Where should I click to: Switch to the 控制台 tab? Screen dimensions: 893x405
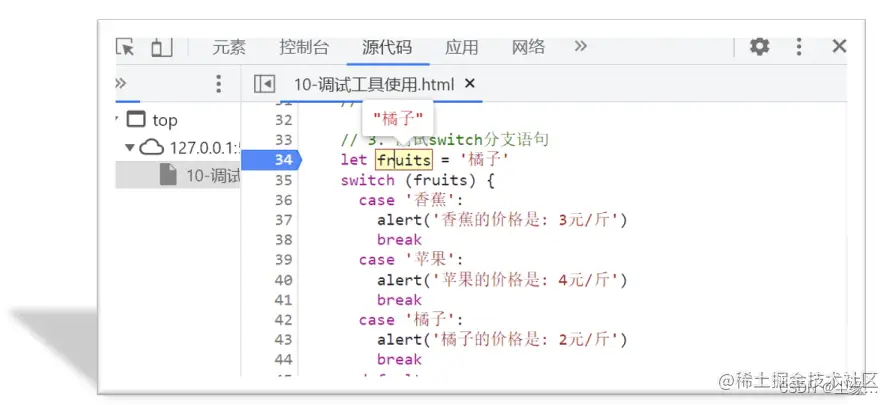point(304,47)
